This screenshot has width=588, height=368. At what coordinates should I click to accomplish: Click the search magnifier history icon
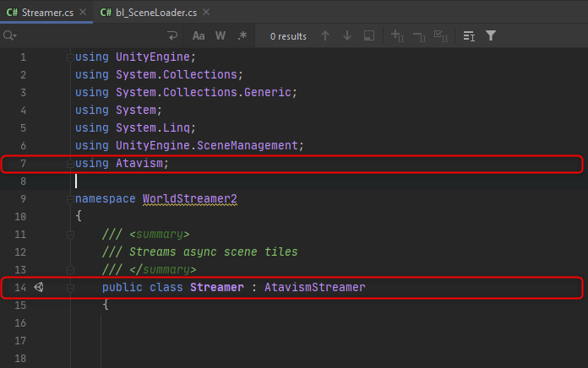[x=10, y=36]
